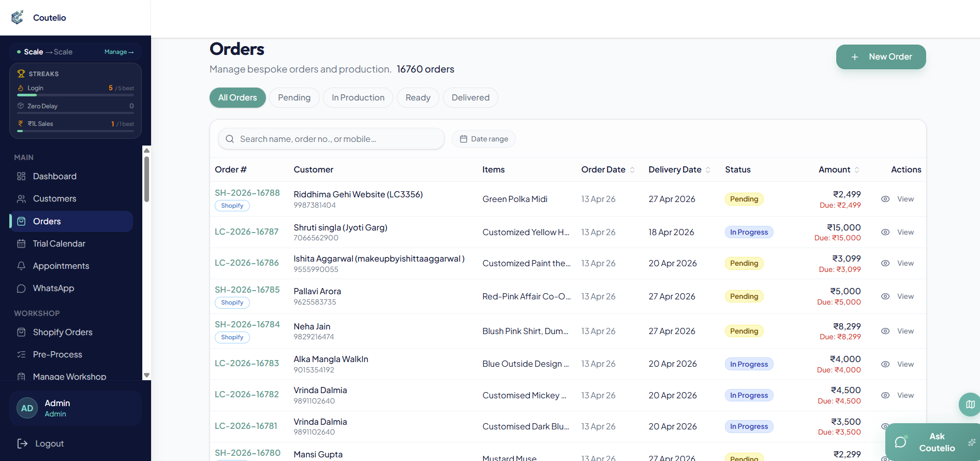Focus the order search field
The width and height of the screenshot is (980, 461).
(336, 139)
